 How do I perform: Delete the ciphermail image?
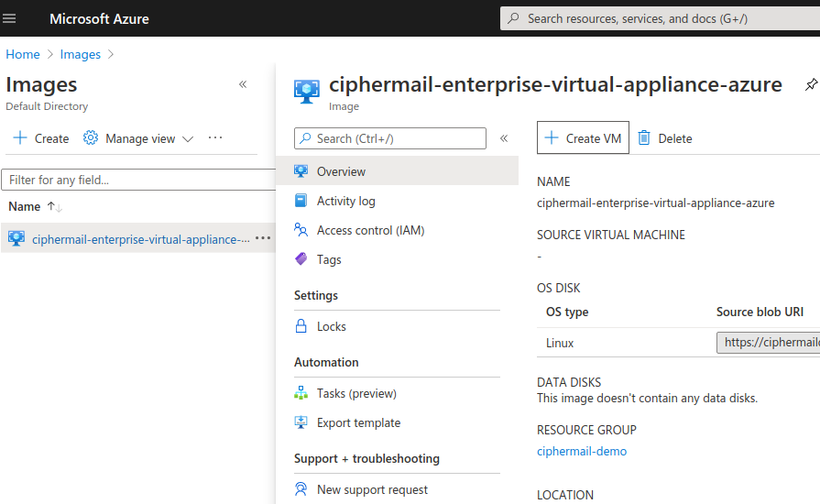point(665,138)
